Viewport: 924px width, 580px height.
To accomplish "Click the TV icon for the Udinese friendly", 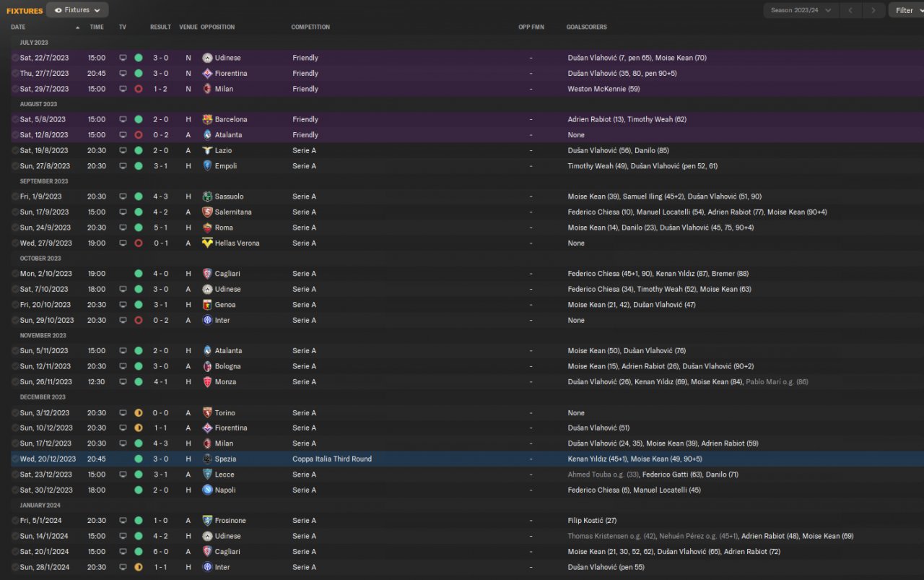I will coord(123,58).
